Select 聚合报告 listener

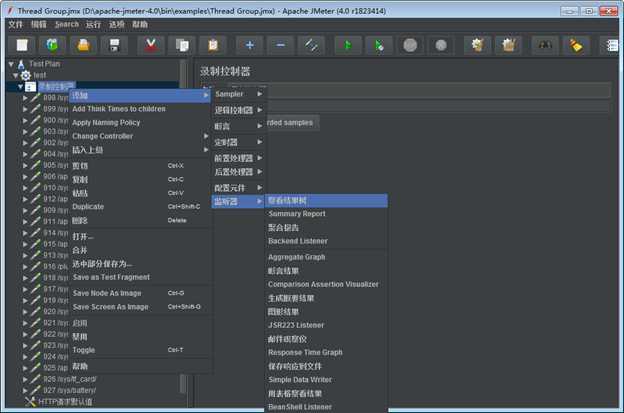326,228
